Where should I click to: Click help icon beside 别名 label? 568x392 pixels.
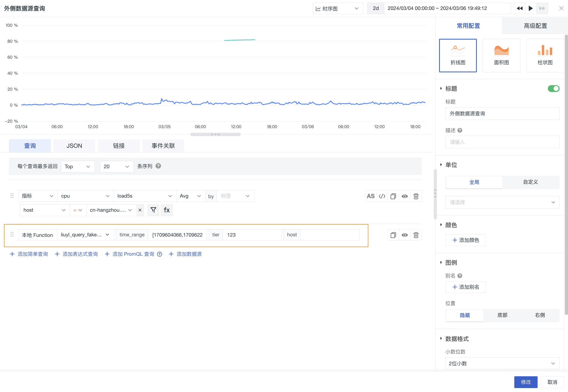pos(460,276)
